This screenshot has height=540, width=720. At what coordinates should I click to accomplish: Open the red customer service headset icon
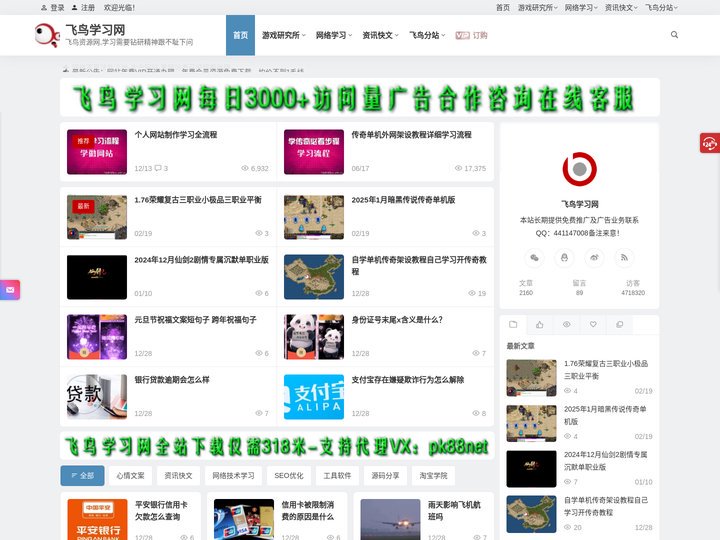coord(709,143)
